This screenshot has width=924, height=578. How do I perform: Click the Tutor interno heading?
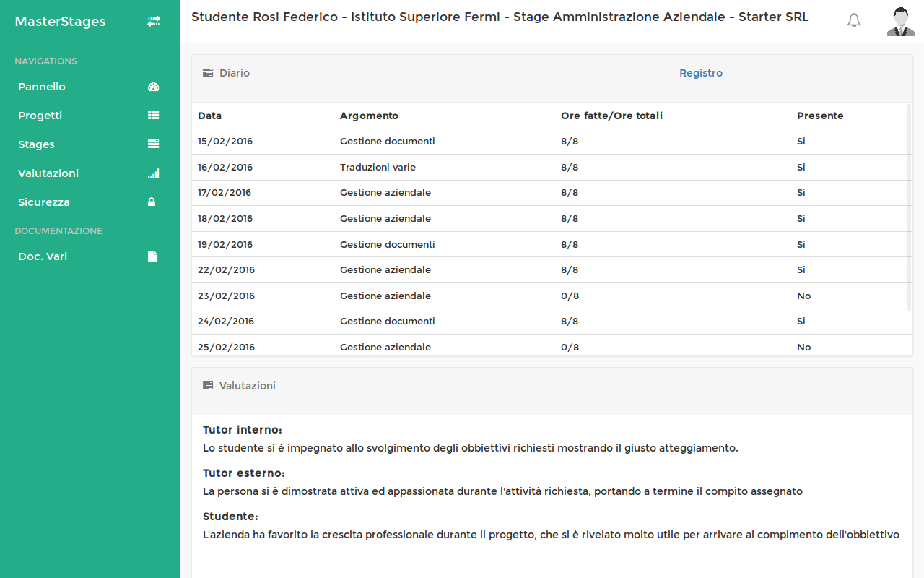(x=243, y=430)
